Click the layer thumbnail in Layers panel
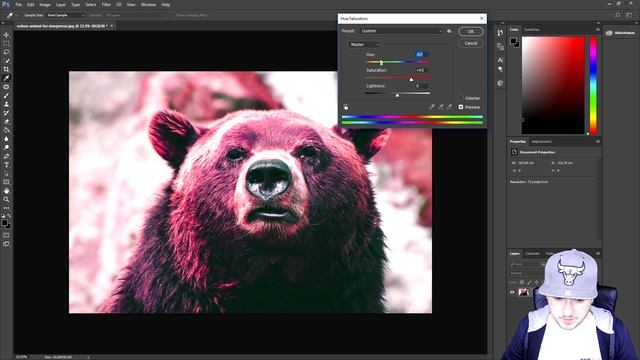 (x=523, y=292)
